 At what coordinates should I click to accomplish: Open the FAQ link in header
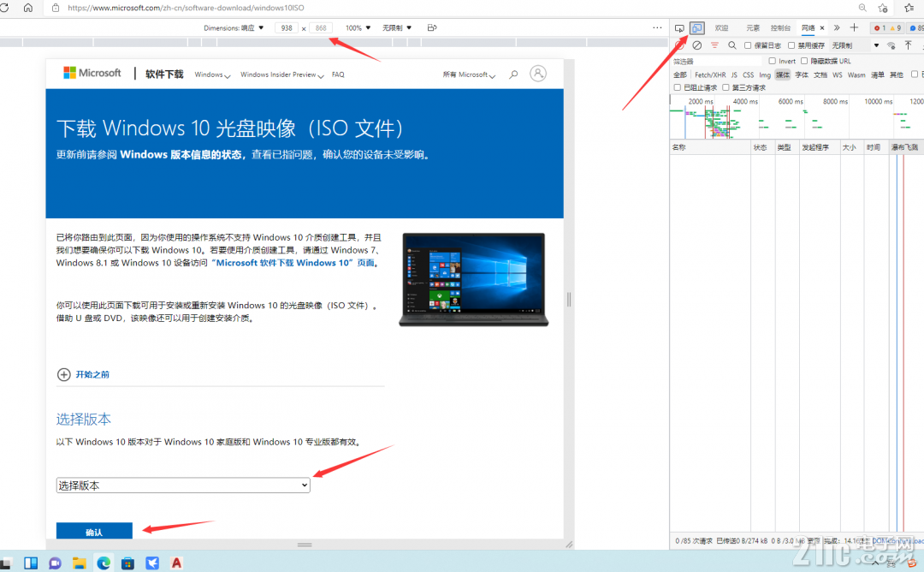[338, 74]
